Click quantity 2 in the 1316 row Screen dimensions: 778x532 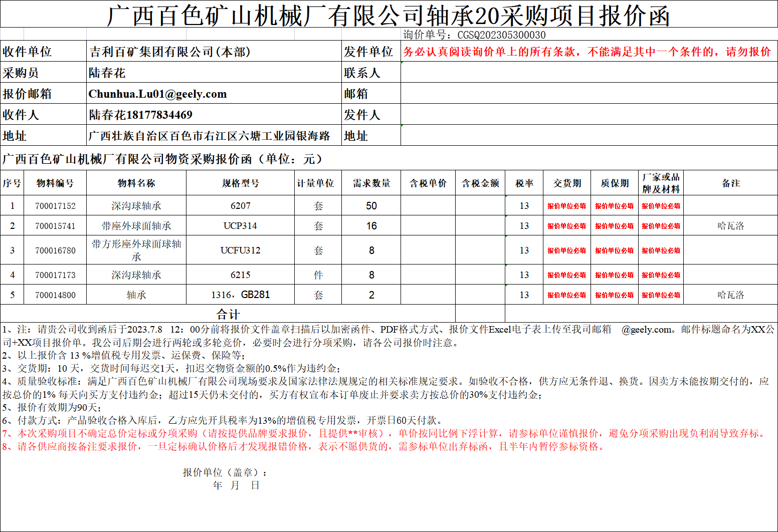pos(371,295)
